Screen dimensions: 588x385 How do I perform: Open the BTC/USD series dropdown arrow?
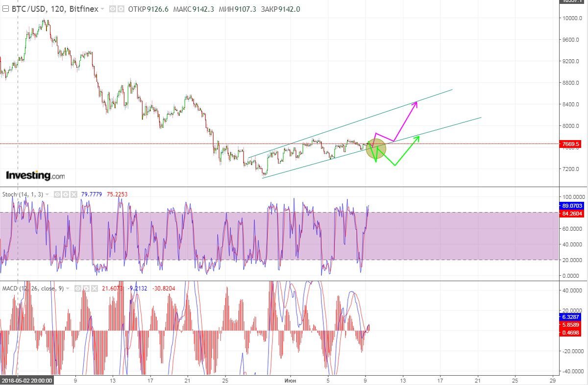[102, 9]
